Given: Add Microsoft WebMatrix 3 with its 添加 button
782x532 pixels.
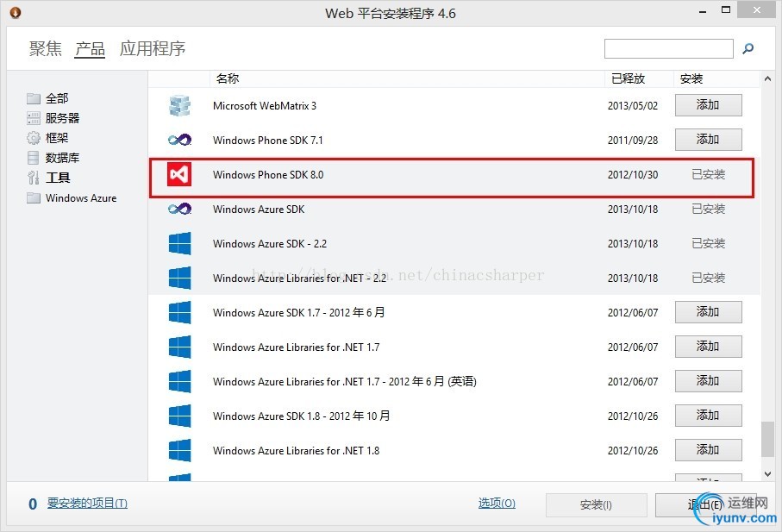Looking at the screenshot, I should (x=708, y=105).
